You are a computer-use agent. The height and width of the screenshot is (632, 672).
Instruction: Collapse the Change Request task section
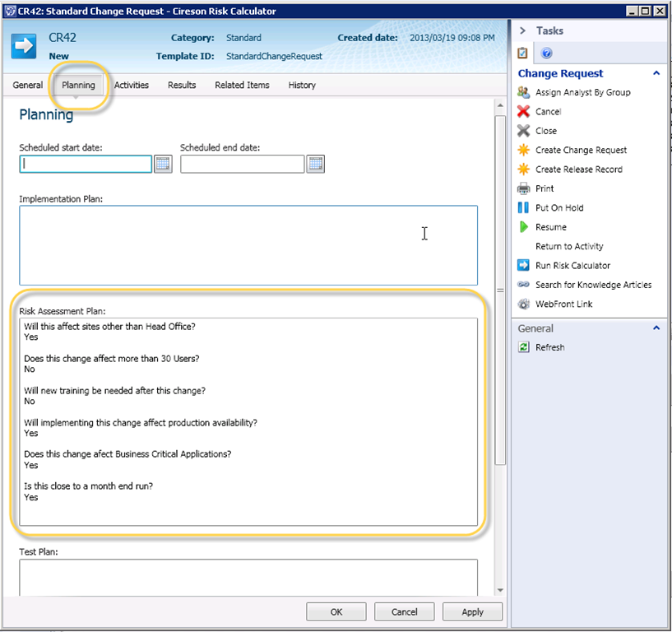point(656,73)
